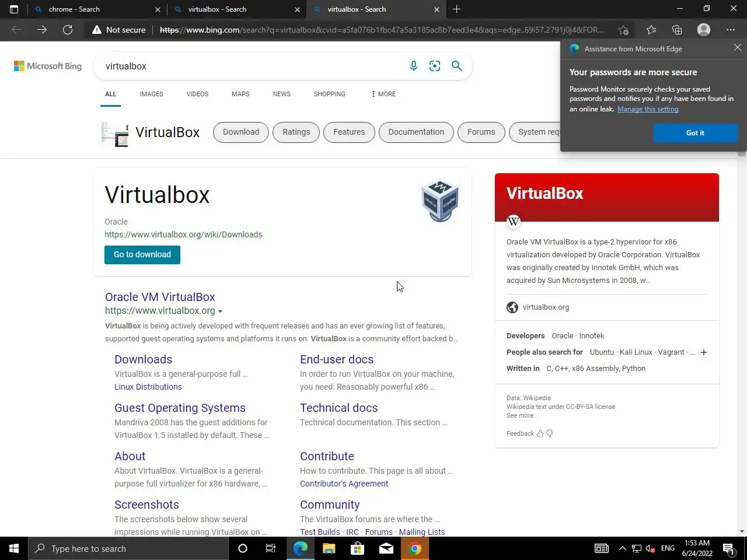Click the Ratings pill button
The height and width of the screenshot is (560, 747).
coord(296,132)
